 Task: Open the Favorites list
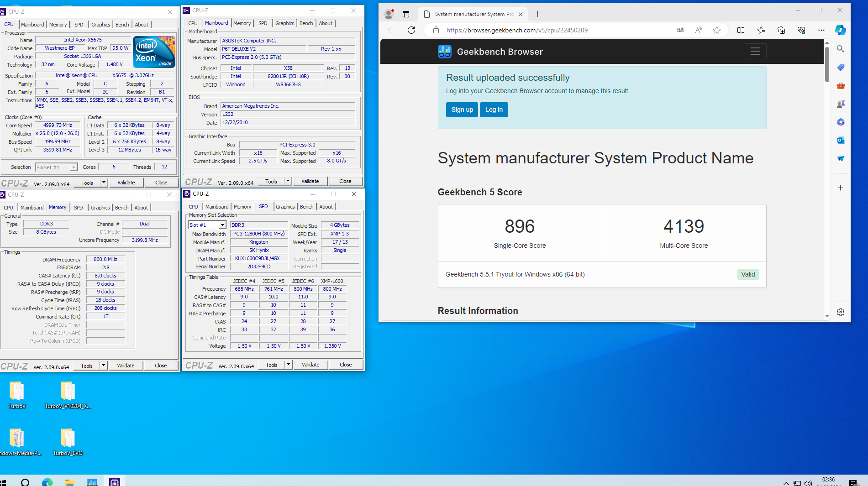pyautogui.click(x=761, y=30)
